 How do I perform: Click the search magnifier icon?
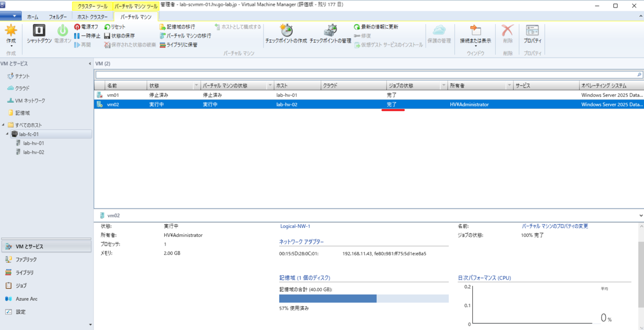639,75
